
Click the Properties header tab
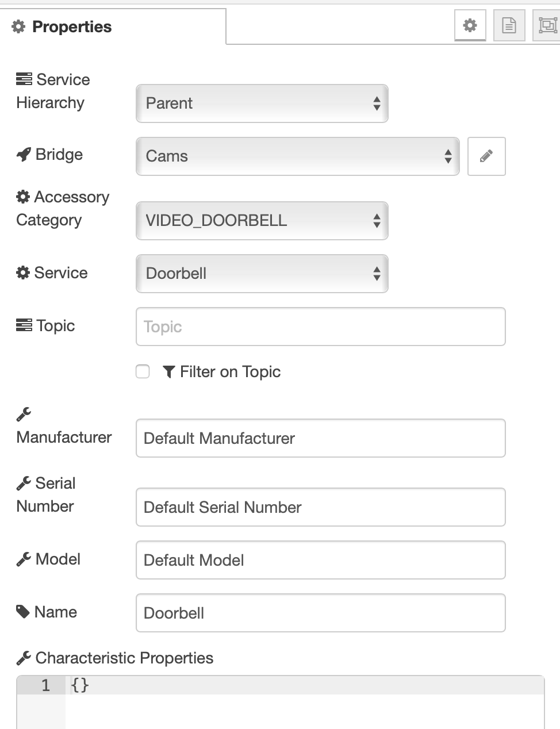[x=113, y=26]
